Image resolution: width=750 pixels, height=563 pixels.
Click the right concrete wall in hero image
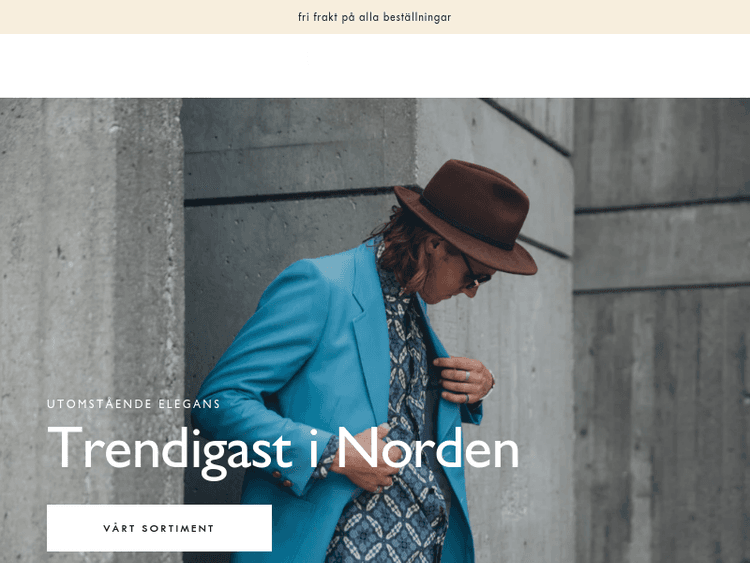click(662, 330)
